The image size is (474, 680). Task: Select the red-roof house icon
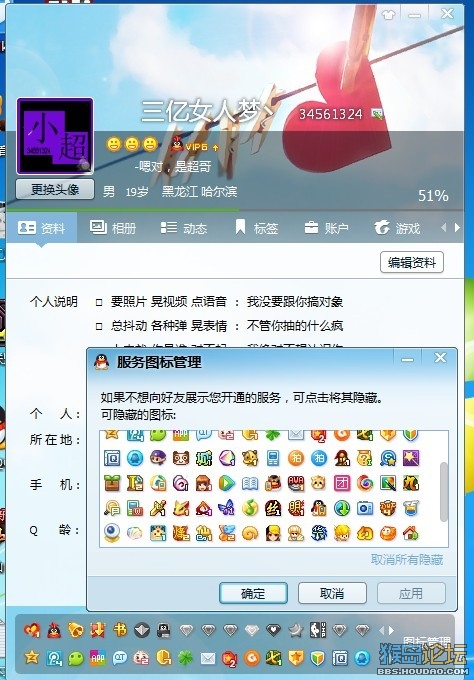point(410,533)
